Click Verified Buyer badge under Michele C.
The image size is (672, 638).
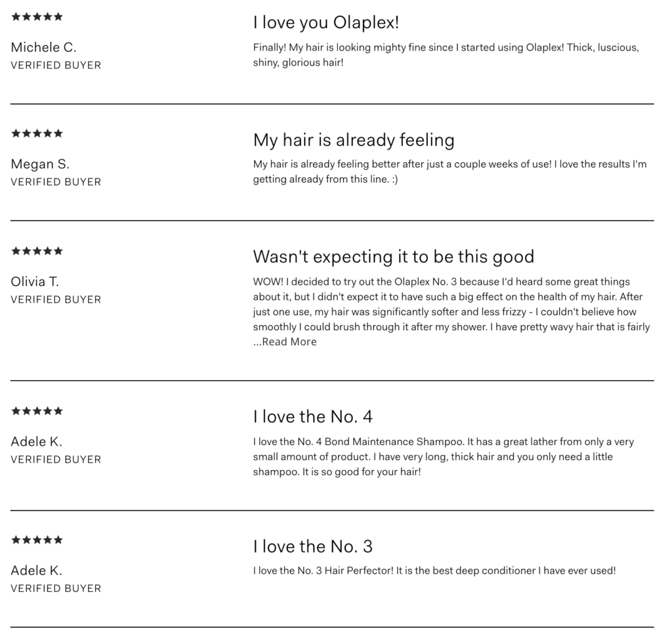click(x=56, y=65)
